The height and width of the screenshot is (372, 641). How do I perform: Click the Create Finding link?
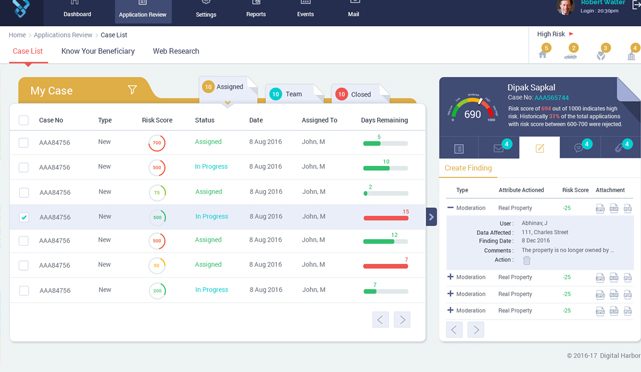(x=468, y=168)
